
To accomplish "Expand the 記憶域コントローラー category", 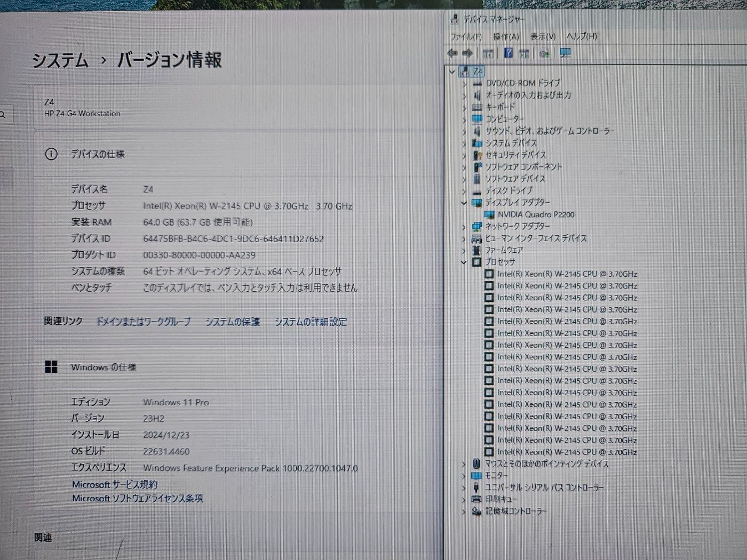I will pyautogui.click(x=464, y=511).
